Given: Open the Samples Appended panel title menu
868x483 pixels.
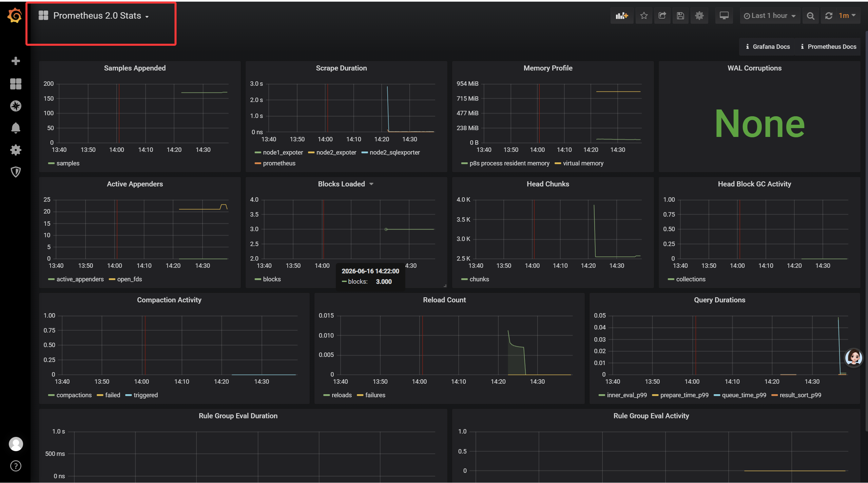Looking at the screenshot, I should coord(135,68).
